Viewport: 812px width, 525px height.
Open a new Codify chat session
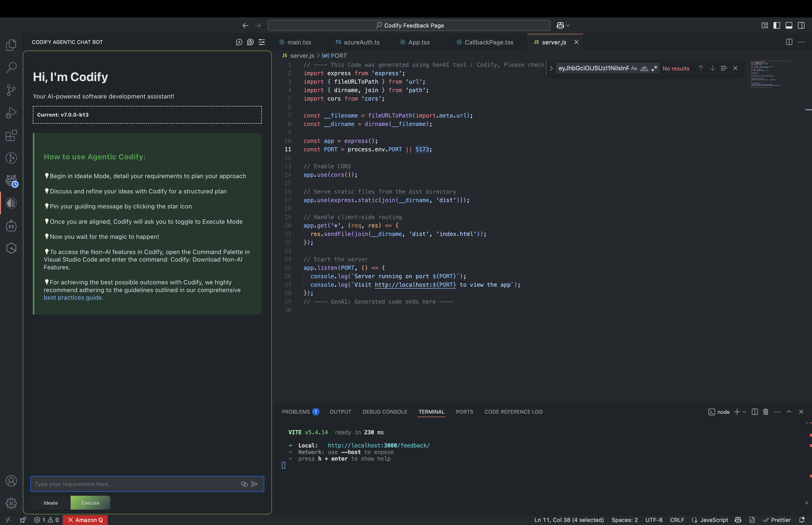[238, 42]
